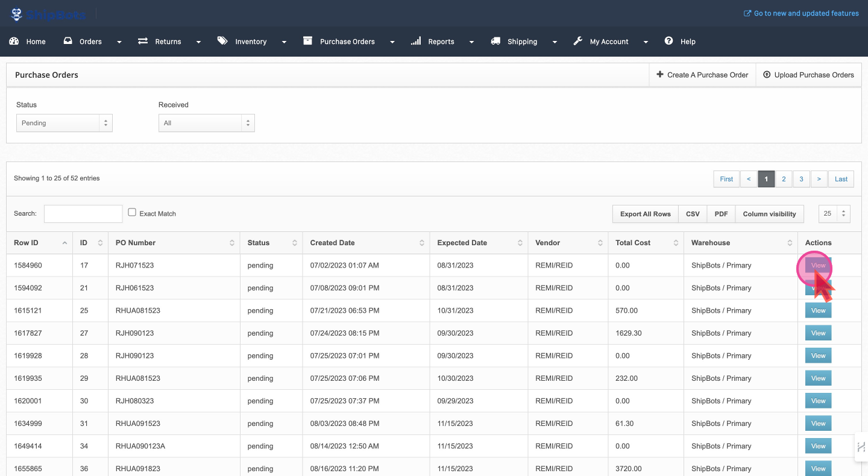This screenshot has width=868, height=476.
Task: Open Column visibility options
Action: 770,214
